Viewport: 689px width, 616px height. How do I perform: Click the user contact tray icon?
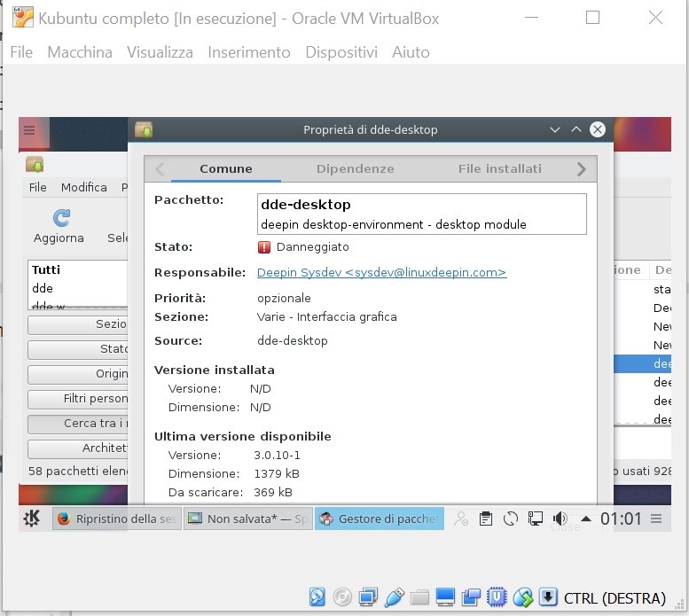tap(461, 519)
